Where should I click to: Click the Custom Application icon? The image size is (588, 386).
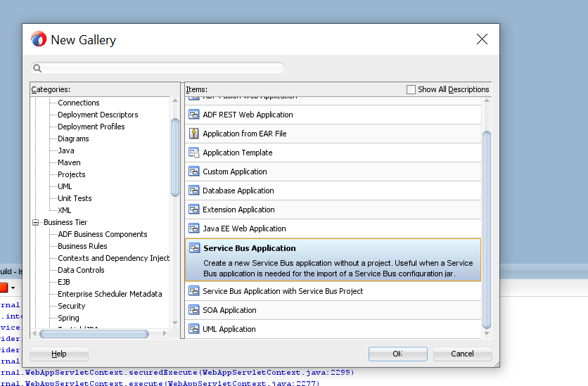tap(194, 172)
